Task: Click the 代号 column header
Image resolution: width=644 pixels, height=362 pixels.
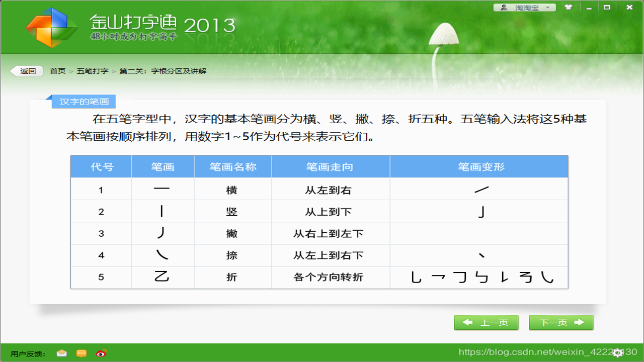Action: point(102,167)
